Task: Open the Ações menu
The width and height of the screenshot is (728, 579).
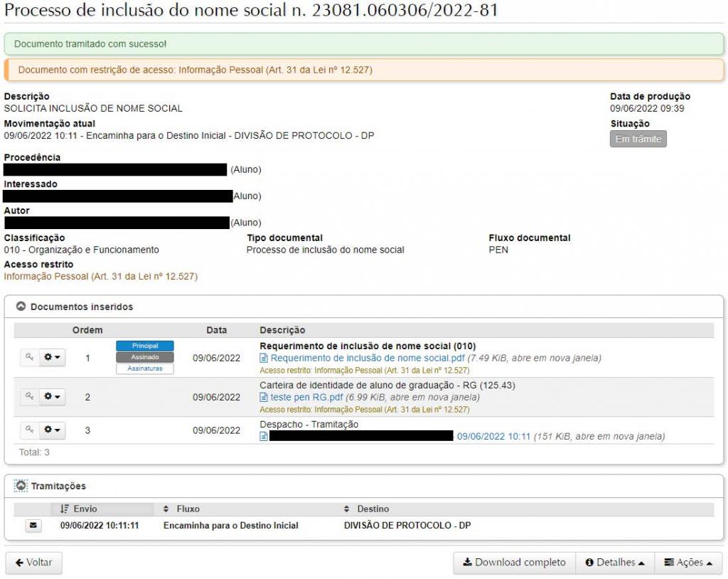Action: click(x=687, y=563)
